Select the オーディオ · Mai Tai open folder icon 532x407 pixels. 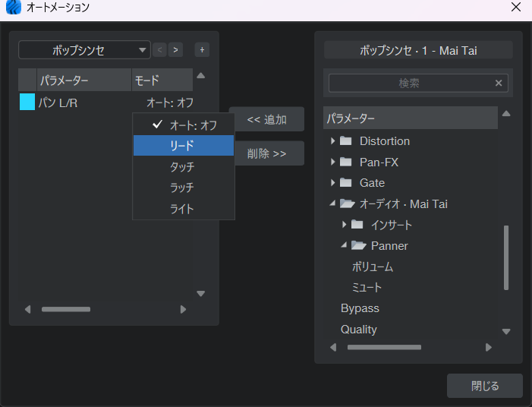(x=348, y=204)
